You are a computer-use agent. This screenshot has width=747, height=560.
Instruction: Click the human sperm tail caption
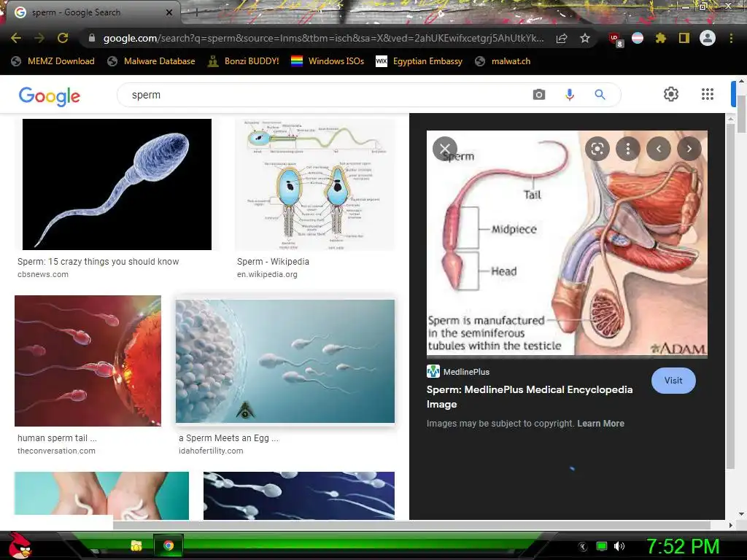[57, 438]
